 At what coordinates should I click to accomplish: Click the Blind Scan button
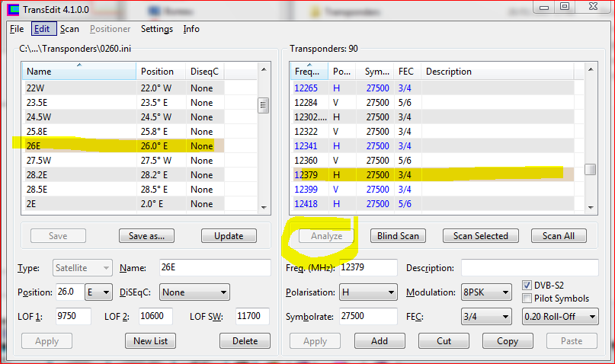(x=397, y=235)
